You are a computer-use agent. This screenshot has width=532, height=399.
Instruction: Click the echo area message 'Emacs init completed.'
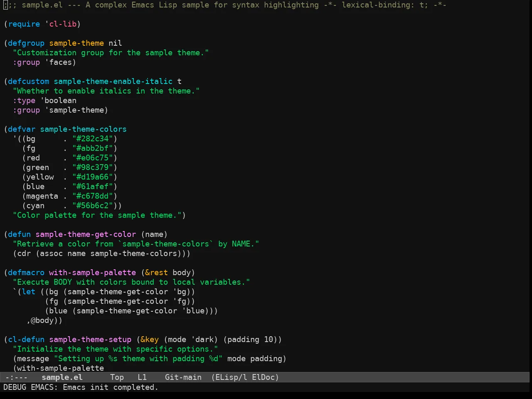click(111, 387)
